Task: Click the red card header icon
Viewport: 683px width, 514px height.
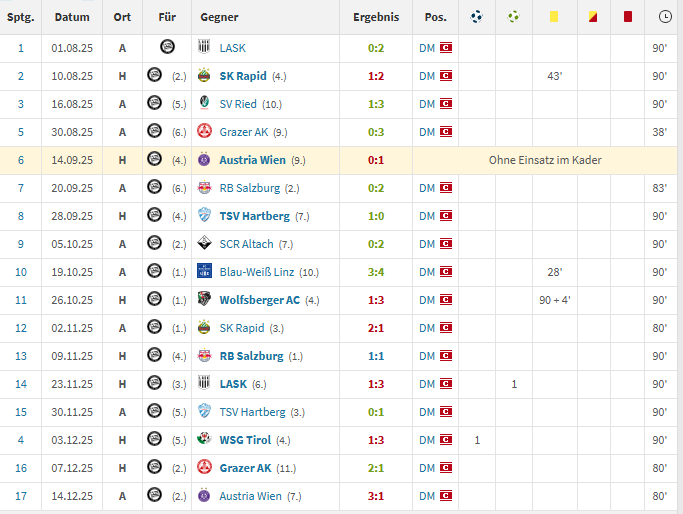Action: click(x=627, y=17)
